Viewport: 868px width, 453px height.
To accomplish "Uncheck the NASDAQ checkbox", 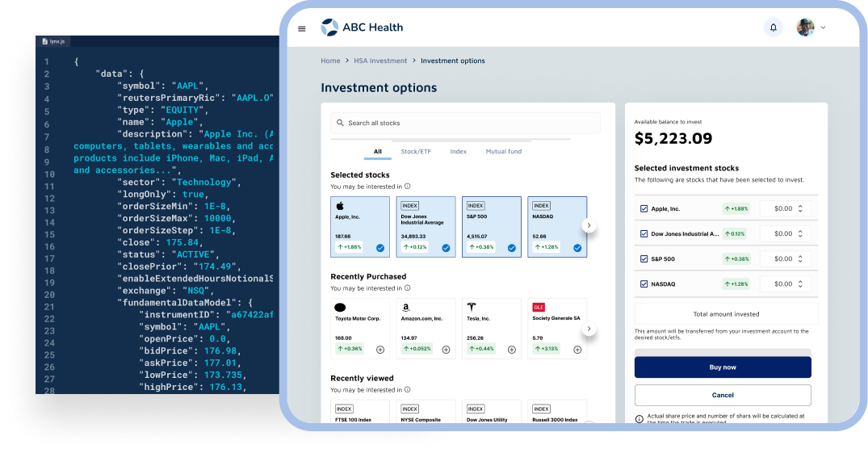I will 644,284.
